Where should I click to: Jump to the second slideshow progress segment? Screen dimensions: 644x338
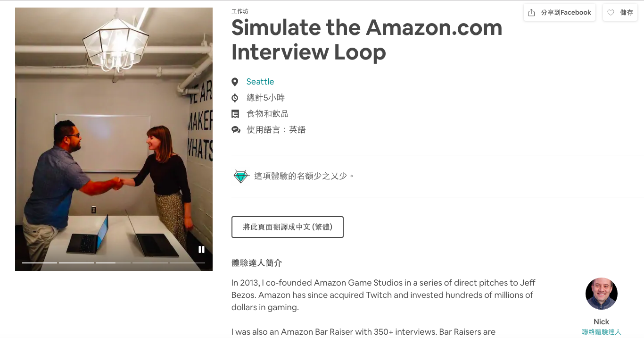(76, 262)
